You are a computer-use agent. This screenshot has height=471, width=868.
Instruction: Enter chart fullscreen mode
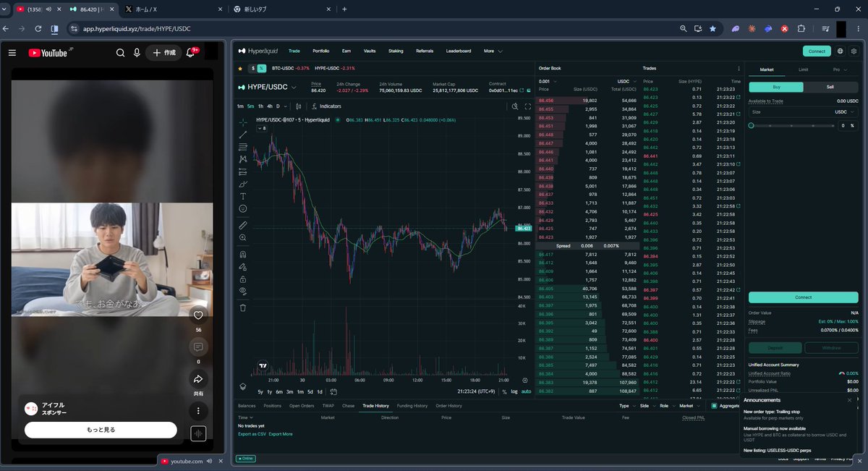(527, 106)
